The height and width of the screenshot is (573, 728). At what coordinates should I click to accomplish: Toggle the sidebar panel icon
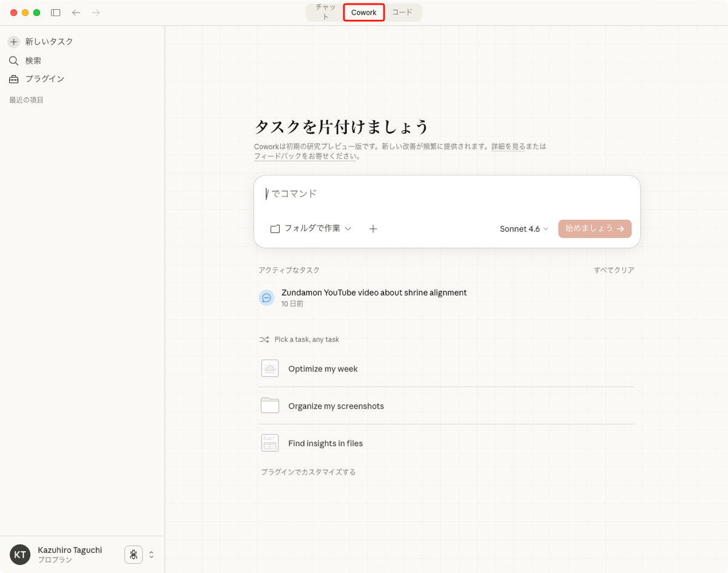[x=56, y=12]
